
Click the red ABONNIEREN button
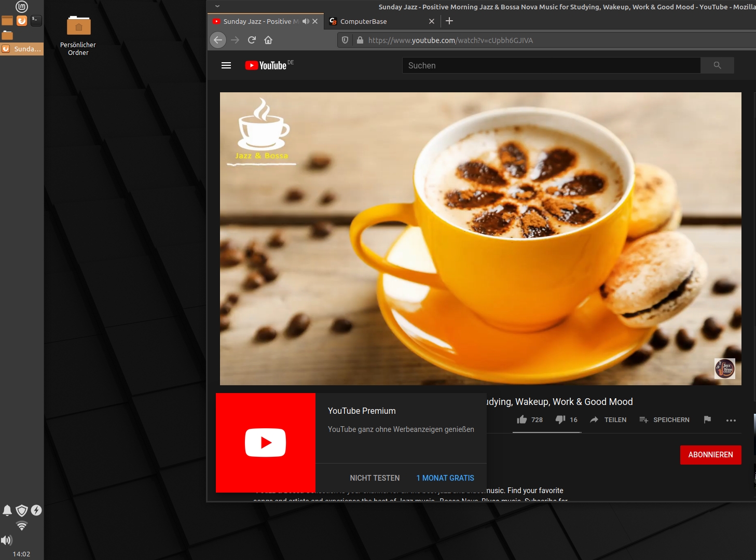coord(711,455)
